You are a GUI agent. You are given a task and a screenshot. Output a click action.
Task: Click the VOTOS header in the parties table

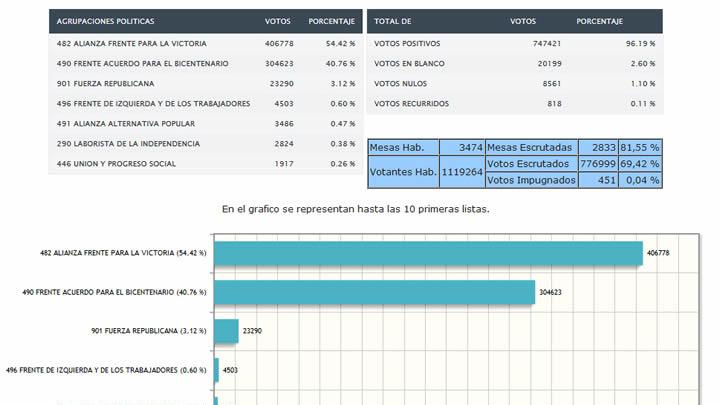[278, 21]
